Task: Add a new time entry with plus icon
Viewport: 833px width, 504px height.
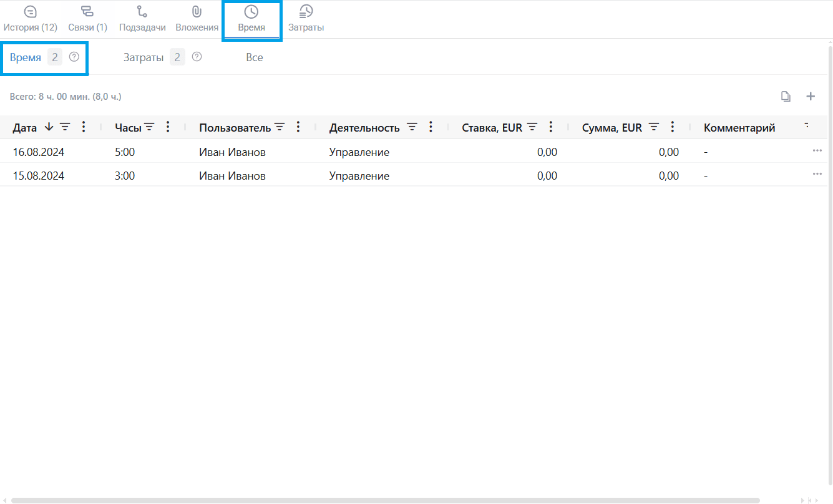Action: tap(811, 96)
